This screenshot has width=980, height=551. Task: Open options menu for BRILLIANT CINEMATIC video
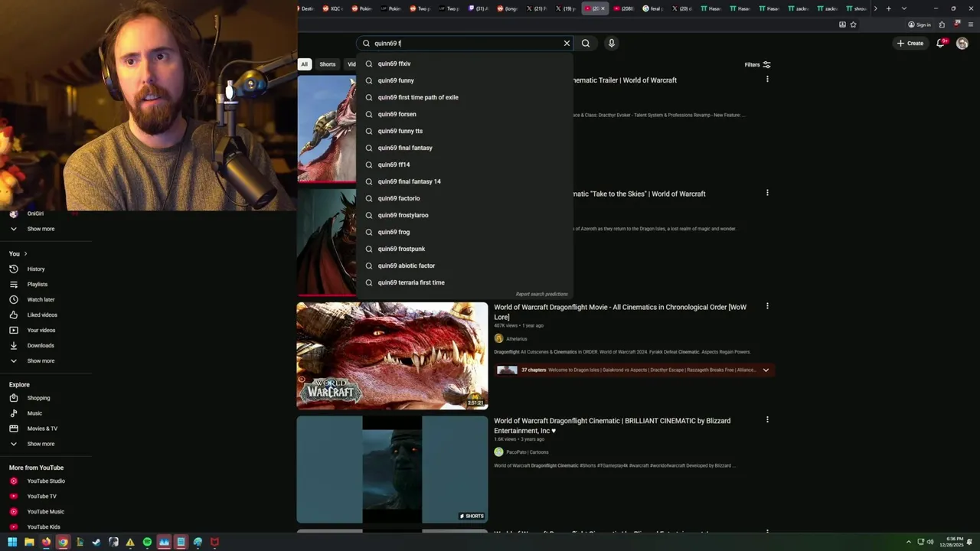(767, 419)
